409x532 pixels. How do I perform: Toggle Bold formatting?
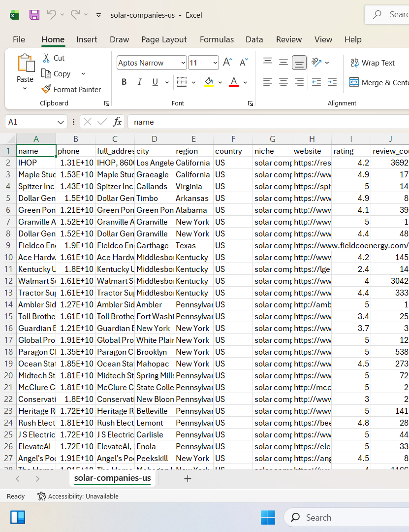(124, 82)
